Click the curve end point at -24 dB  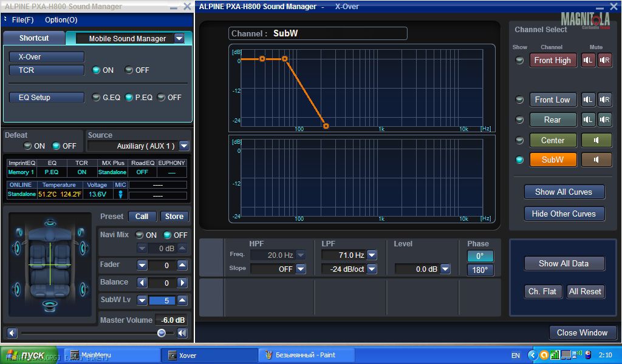click(326, 126)
